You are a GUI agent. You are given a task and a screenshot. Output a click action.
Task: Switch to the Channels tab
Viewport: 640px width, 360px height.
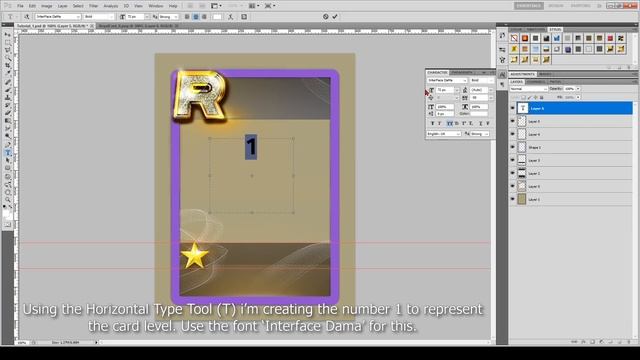coord(536,82)
